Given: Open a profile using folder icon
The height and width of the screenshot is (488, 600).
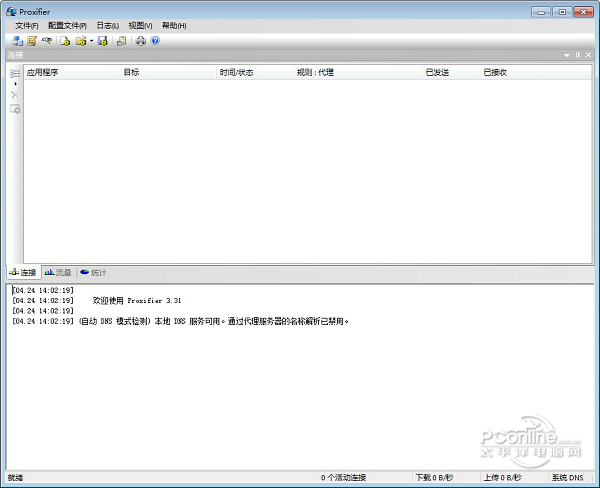Looking at the screenshot, I should pos(81,41).
